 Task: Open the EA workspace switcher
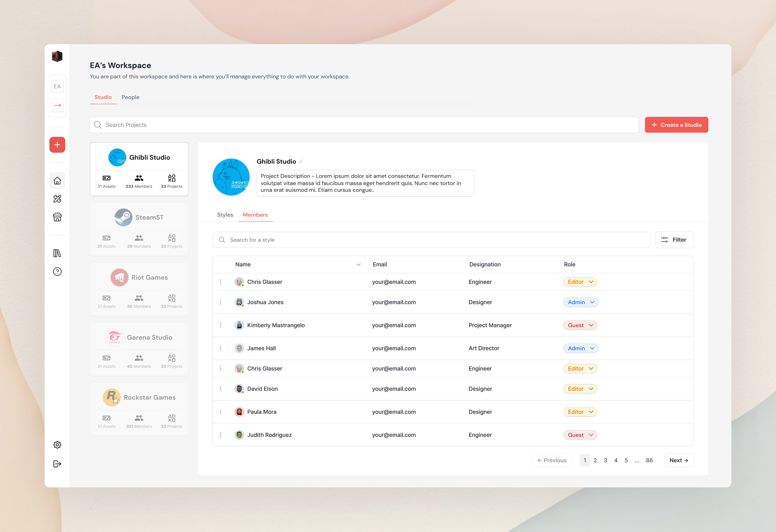pyautogui.click(x=57, y=86)
